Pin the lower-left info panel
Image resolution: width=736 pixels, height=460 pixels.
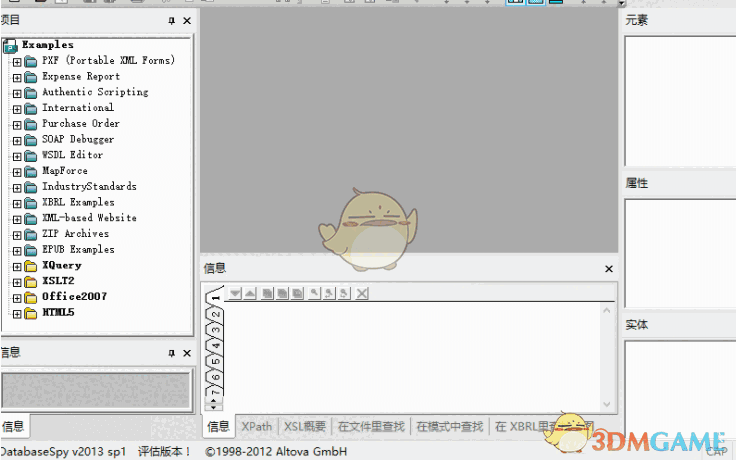(x=172, y=353)
